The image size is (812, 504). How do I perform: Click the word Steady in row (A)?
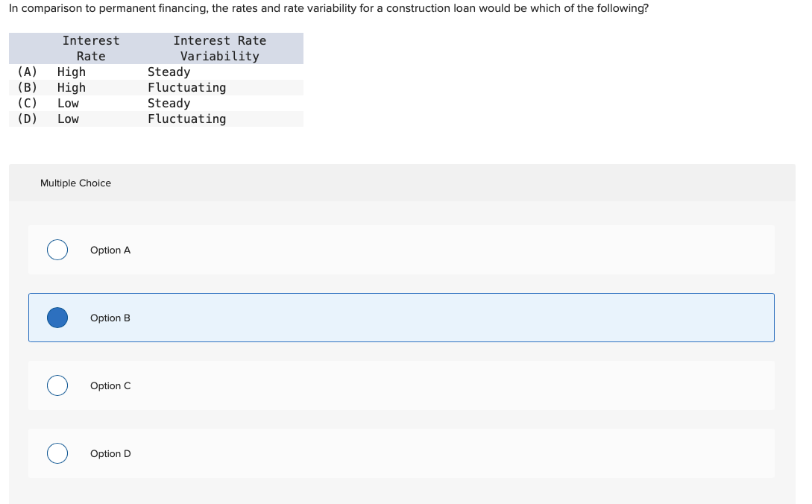point(169,72)
